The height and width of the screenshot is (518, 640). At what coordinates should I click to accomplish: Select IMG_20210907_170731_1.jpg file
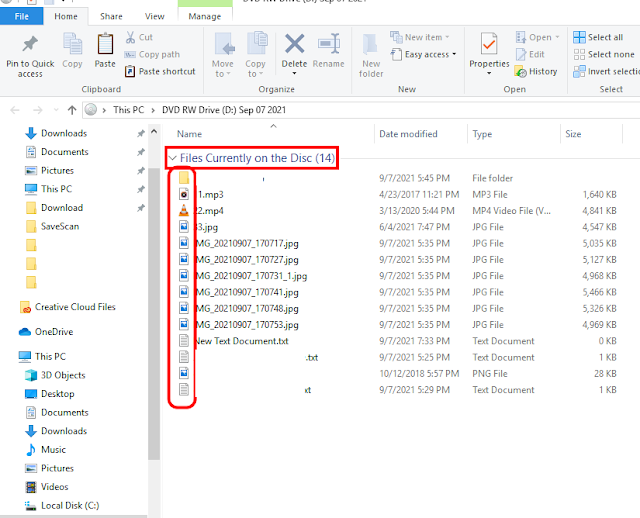coord(243,276)
